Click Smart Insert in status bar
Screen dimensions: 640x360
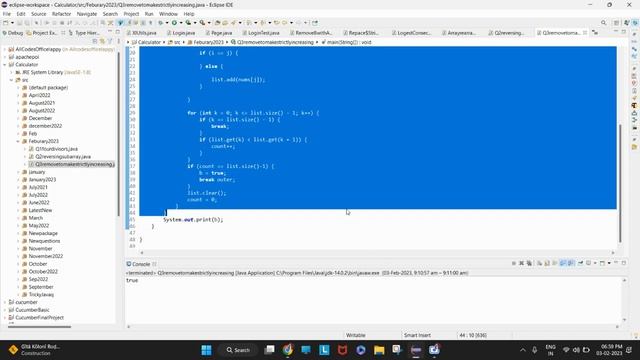point(417,335)
